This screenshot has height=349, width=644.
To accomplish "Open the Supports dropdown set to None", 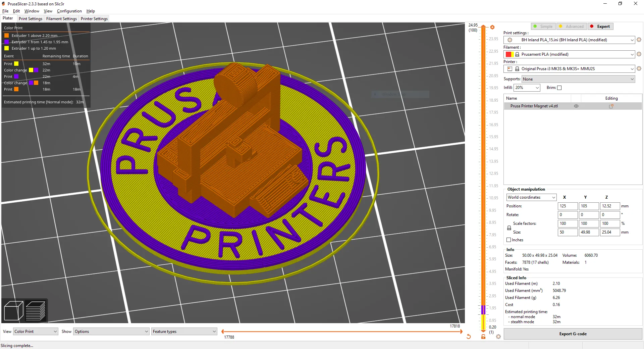I will pos(578,79).
